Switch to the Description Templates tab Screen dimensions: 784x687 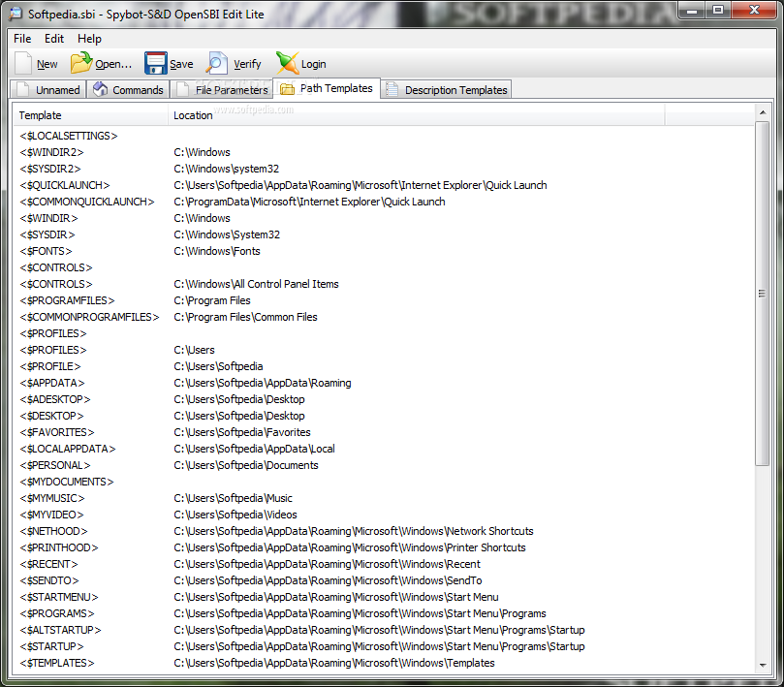click(x=446, y=89)
